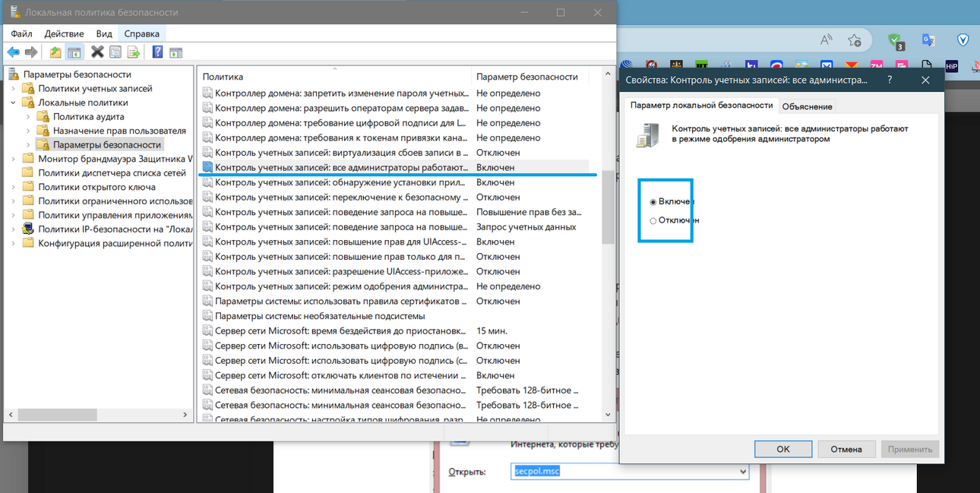
Task: Expand 'Конфигурация расширенной политики' node chevron
Action: [x=13, y=243]
